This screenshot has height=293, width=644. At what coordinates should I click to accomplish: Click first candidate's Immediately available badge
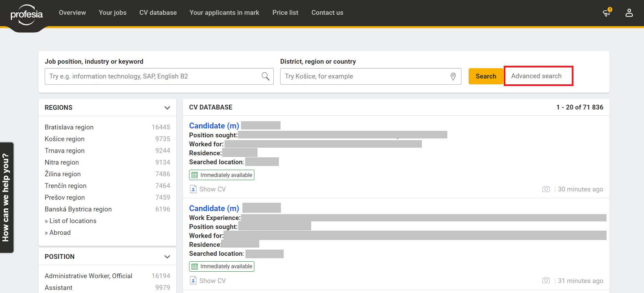point(222,175)
